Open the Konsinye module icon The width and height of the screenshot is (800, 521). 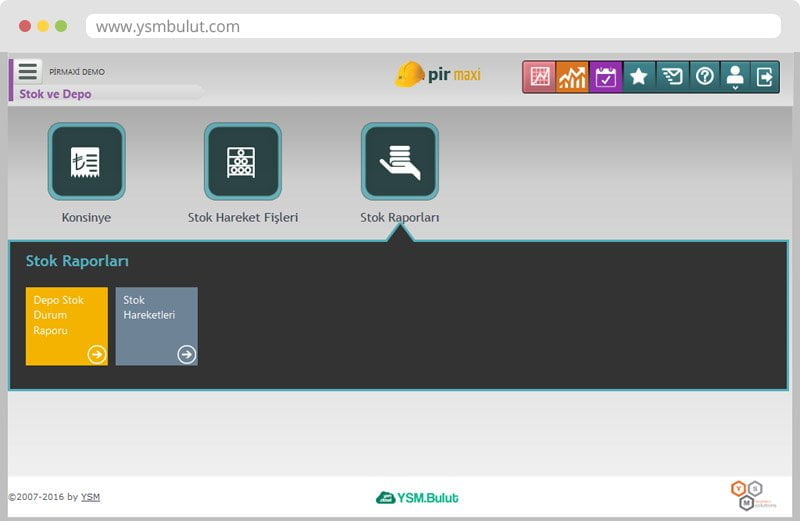pyautogui.click(x=86, y=162)
